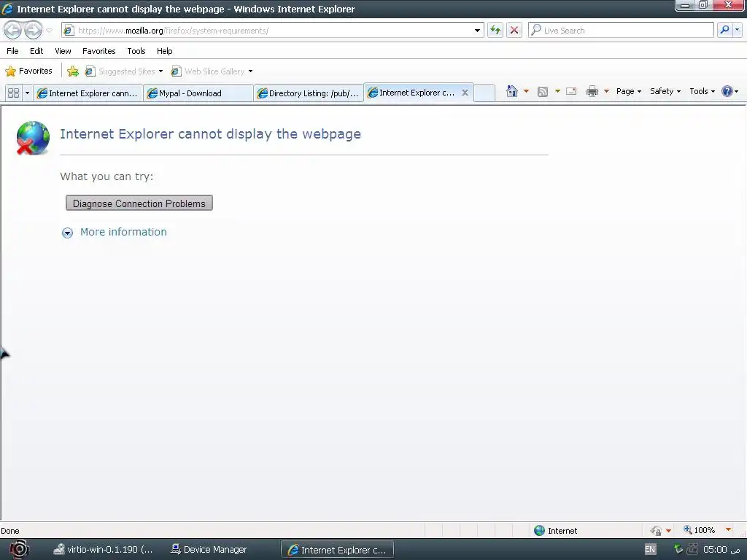
Task: Refresh the page with the green arrows icon
Action: point(495,31)
